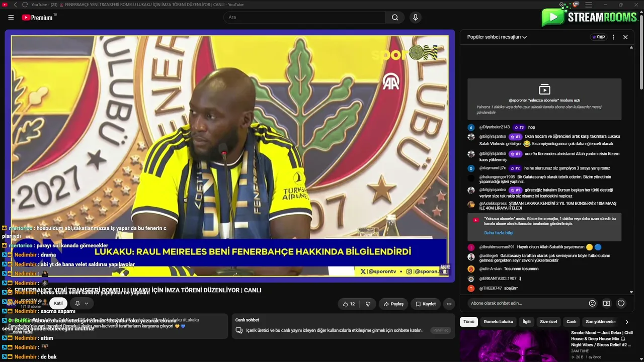Click the #2 badge next to @daymand-j7x
The image size is (644, 362).
pos(515,168)
